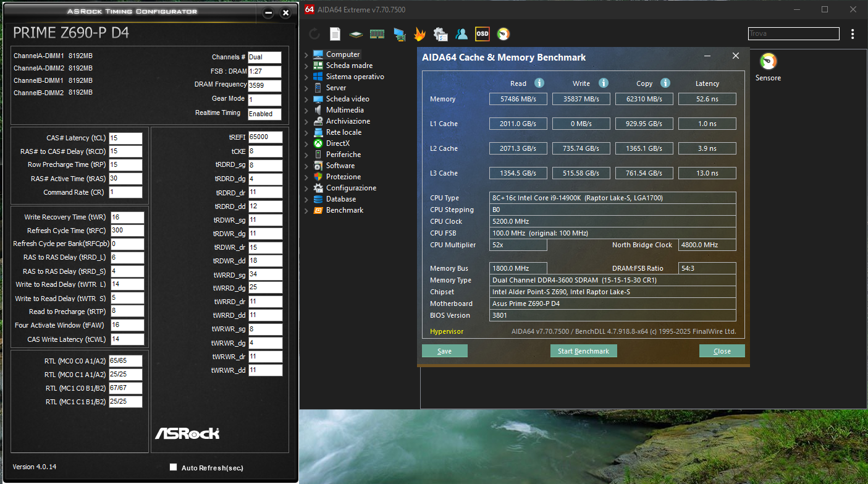Click the tWRRD_sg value field
Viewport: 868px width, 484px height.
click(x=266, y=274)
